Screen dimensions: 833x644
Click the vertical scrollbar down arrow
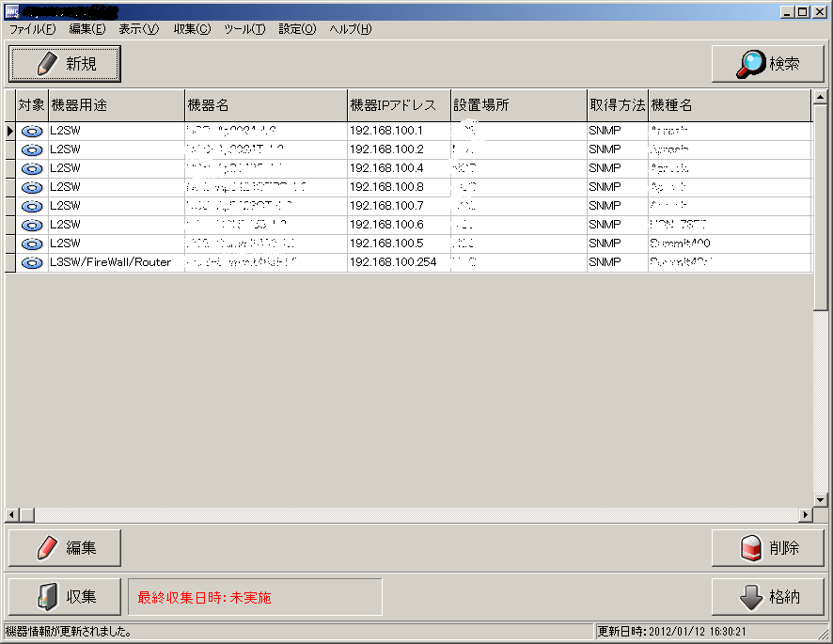click(821, 500)
